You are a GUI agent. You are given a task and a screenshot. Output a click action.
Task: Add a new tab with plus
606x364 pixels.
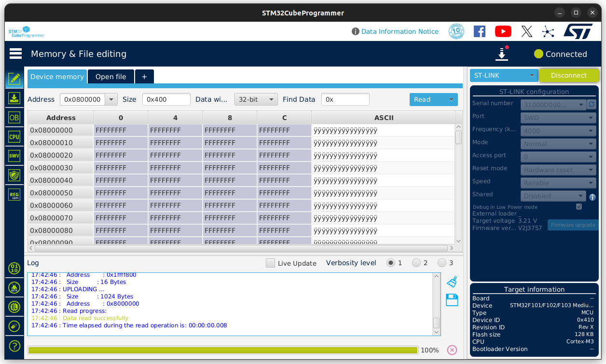pos(144,77)
